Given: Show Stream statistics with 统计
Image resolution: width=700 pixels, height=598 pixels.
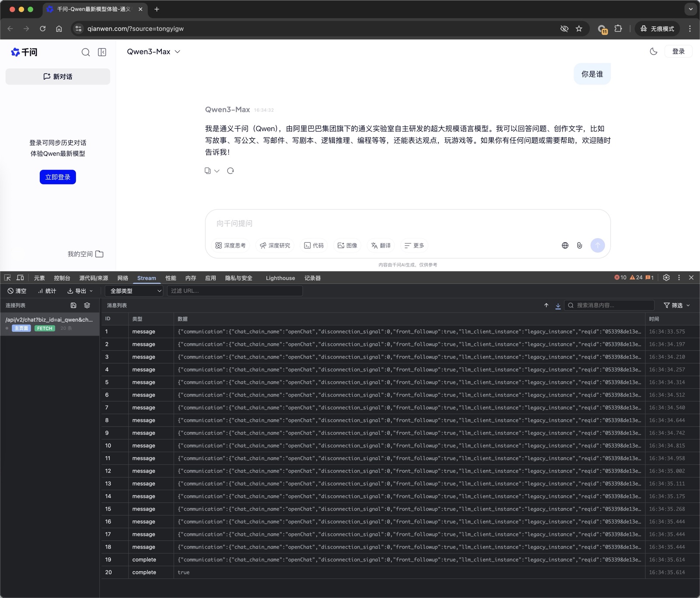Looking at the screenshot, I should point(47,291).
